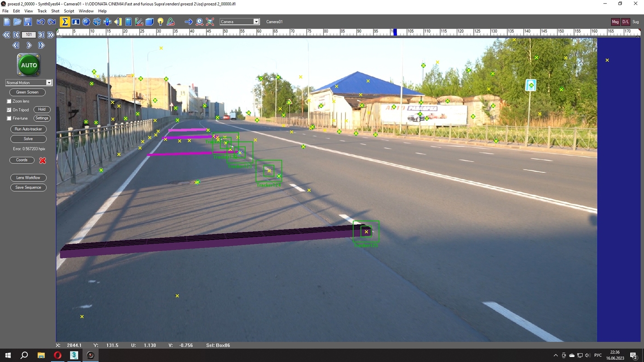Click the yellow light bulb icon
The image size is (644, 362).
tap(160, 22)
